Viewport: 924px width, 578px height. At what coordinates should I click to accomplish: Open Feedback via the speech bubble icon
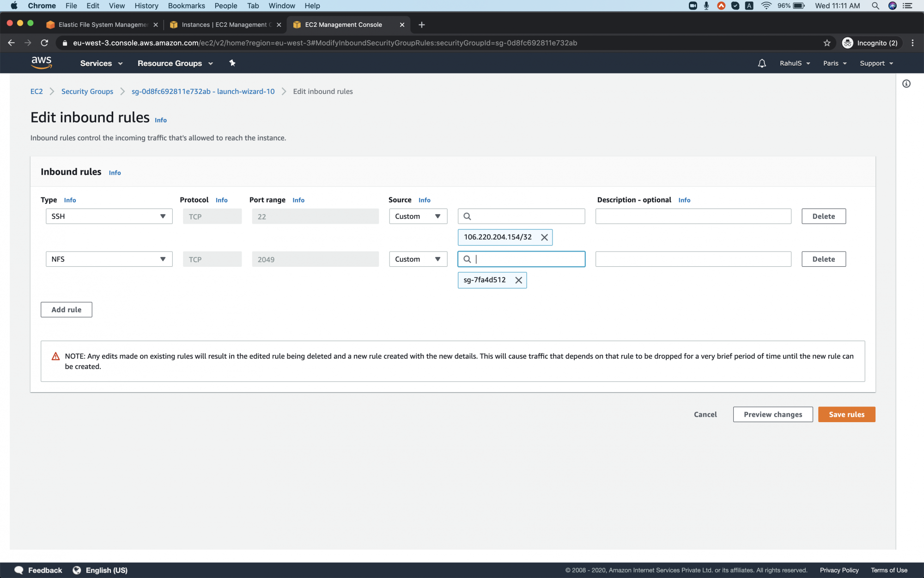18,570
